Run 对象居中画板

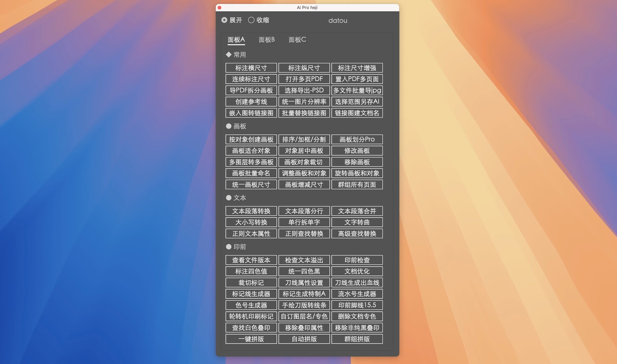pyautogui.click(x=304, y=151)
